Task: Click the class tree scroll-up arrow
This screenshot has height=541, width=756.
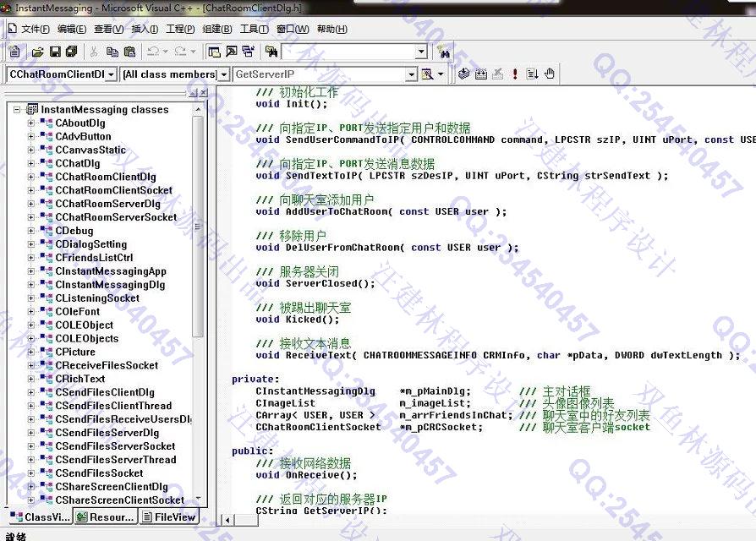Action: 198,110
